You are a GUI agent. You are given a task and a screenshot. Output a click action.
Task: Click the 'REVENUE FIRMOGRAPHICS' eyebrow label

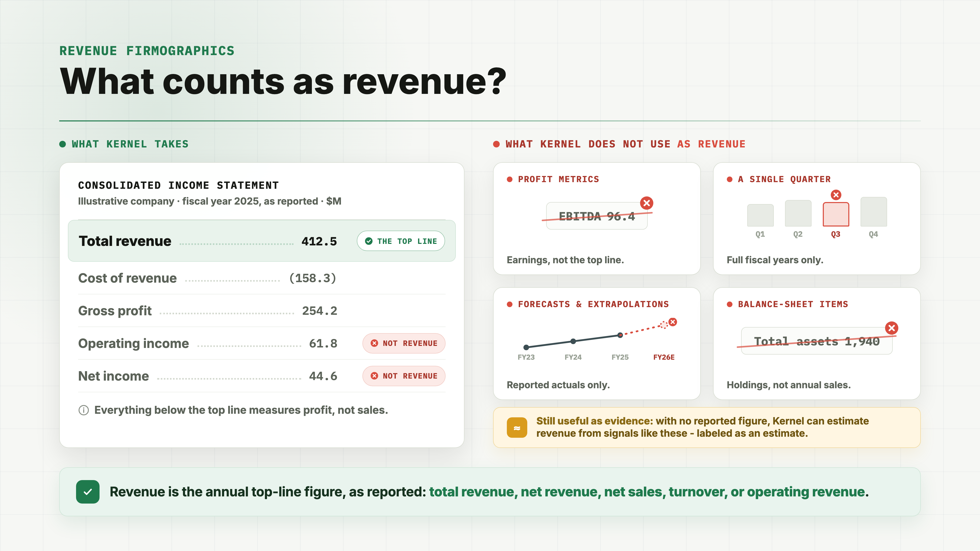coord(147,51)
